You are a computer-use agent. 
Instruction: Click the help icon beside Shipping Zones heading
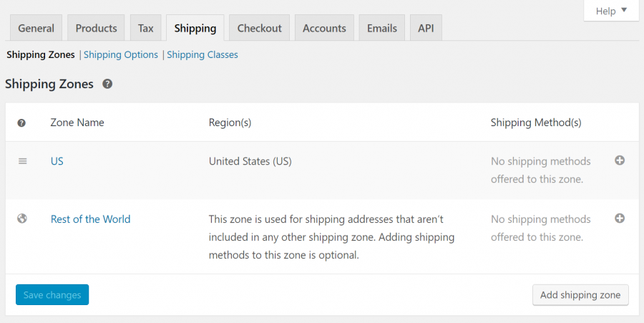107,85
